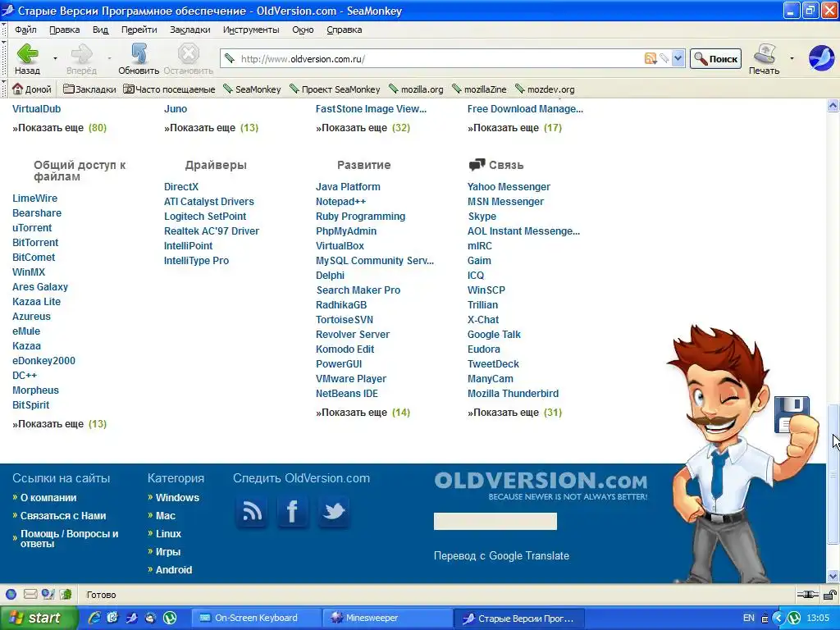Launch Internet Explorer from quick launch
This screenshot has height=630, width=840.
(94, 618)
